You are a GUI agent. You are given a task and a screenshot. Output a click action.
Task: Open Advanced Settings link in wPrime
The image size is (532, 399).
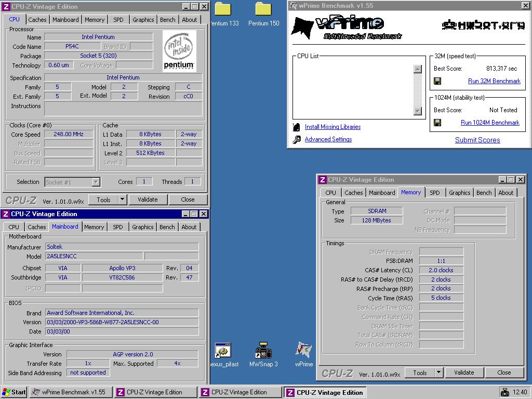328,139
